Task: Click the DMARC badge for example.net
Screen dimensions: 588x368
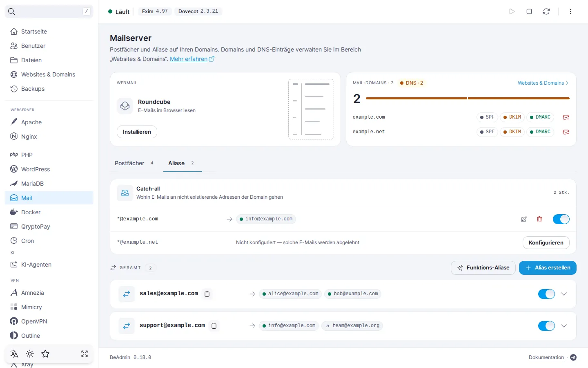Action: tap(540, 132)
